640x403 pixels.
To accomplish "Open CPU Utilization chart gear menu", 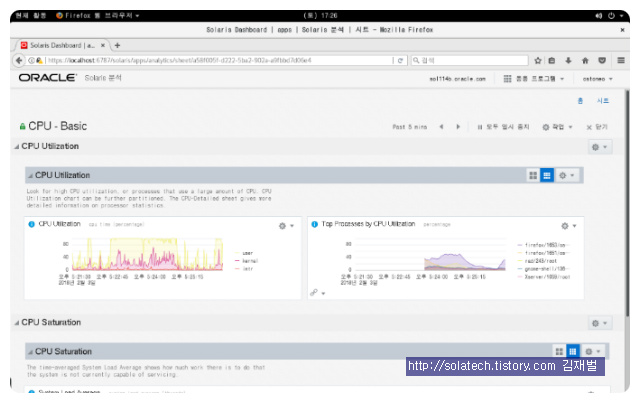I will [286, 226].
